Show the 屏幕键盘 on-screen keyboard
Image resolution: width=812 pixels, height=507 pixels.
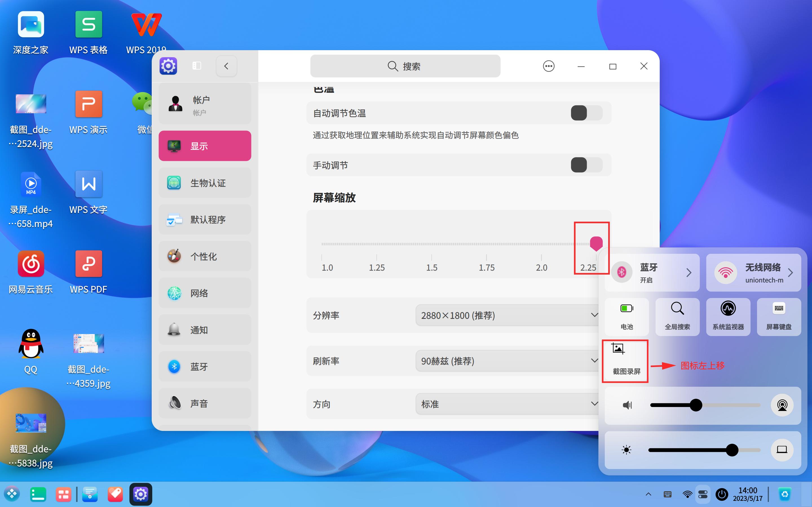point(779,317)
